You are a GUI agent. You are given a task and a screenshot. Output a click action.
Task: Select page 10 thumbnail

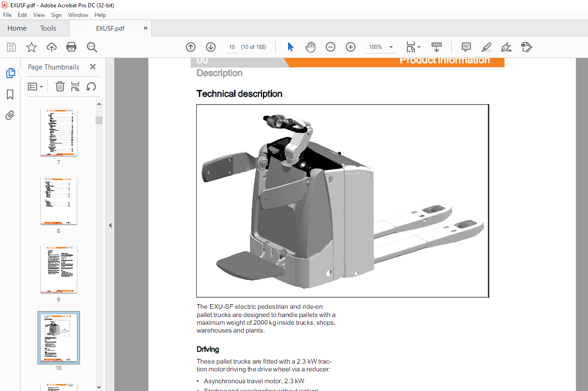[x=59, y=338]
